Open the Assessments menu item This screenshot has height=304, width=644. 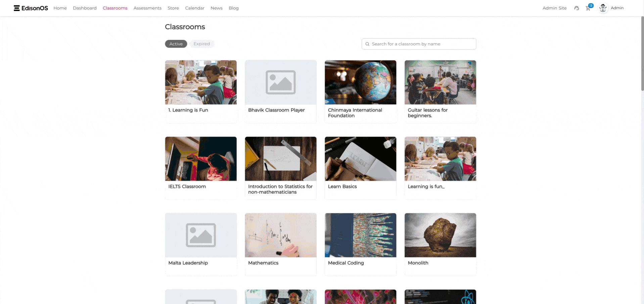[147, 8]
